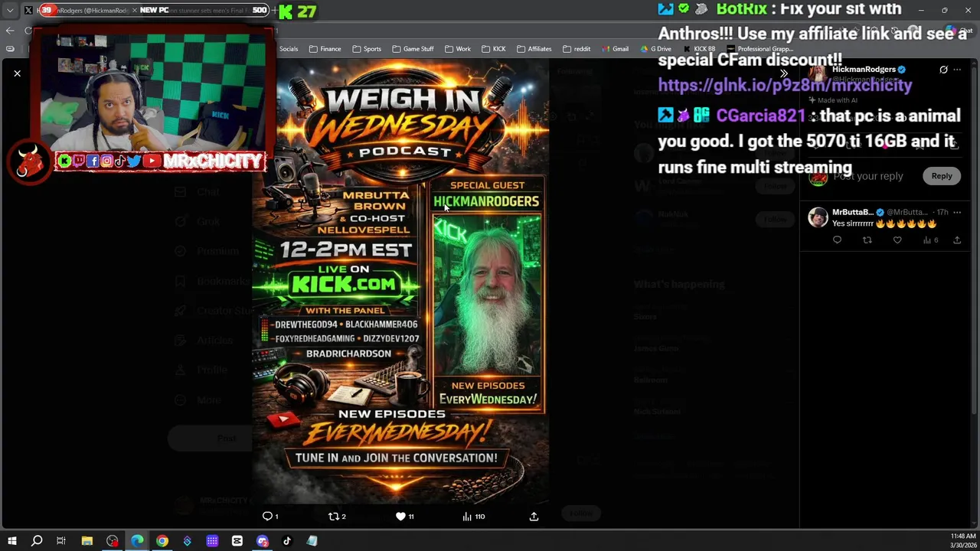This screenshot has width=980, height=551.
Task: Open the Gmail bookmark
Action: tap(615, 49)
